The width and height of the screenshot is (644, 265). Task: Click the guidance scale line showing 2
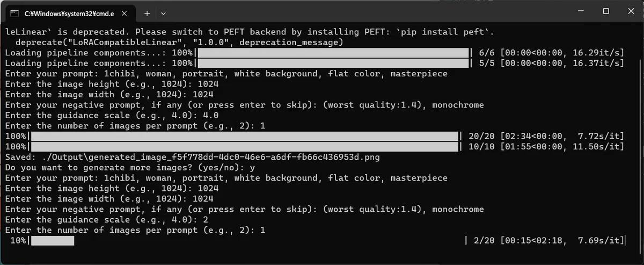click(x=106, y=220)
